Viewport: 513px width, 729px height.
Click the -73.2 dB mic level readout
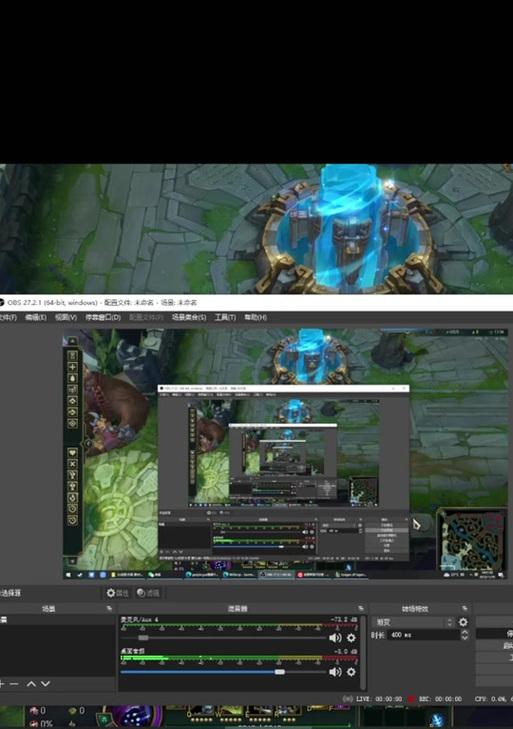(x=344, y=620)
